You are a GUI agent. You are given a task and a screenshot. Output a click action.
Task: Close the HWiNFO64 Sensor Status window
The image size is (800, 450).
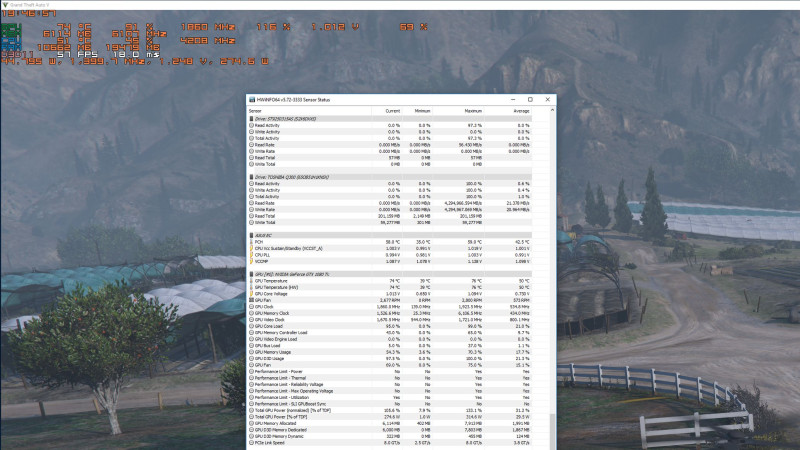[547, 99]
